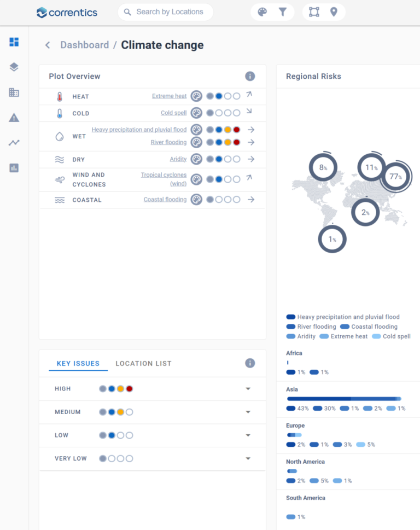
Task: Select the bounding box selection tool
Action: 314,12
